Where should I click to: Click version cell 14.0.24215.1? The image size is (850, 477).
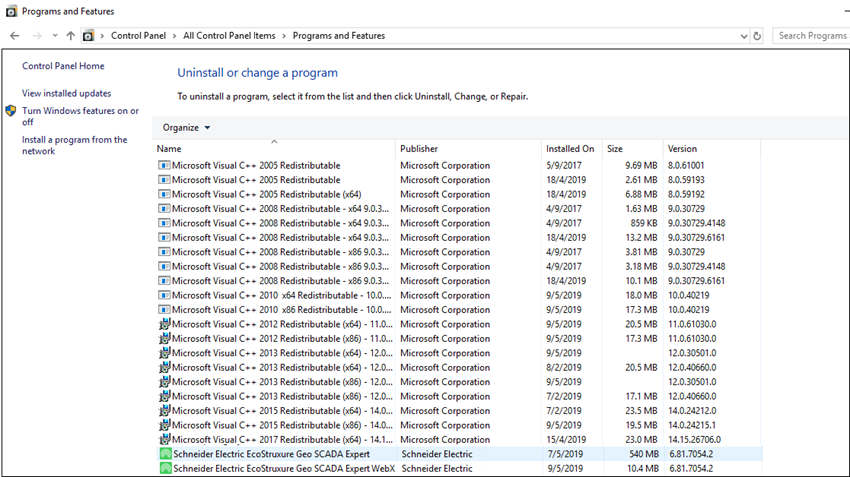(692, 425)
